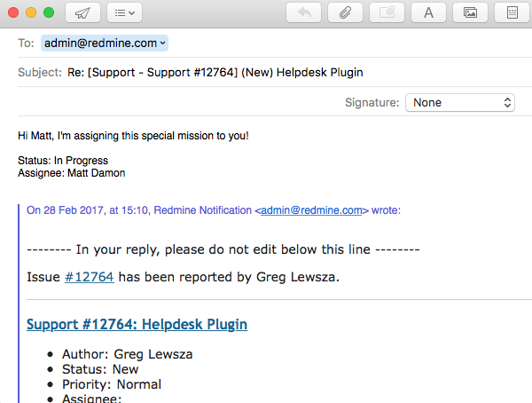Open the Signature dropdown set to None

tap(459, 102)
